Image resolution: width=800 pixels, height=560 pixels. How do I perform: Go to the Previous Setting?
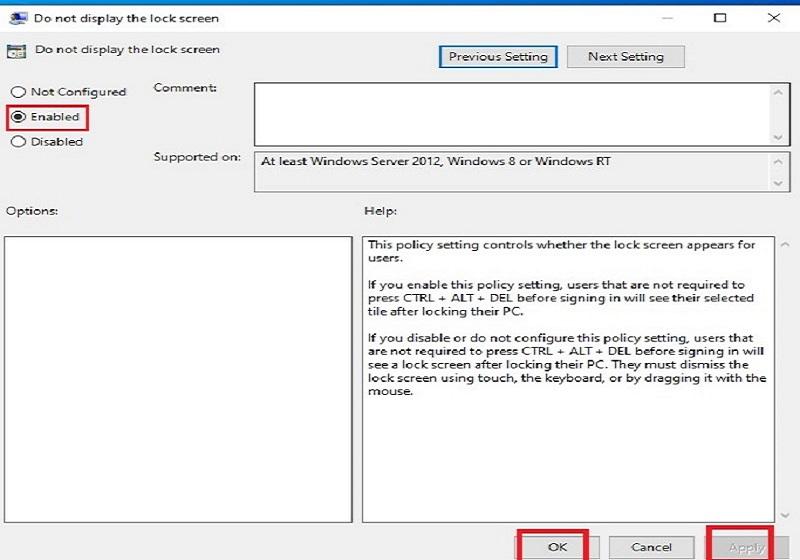click(498, 57)
